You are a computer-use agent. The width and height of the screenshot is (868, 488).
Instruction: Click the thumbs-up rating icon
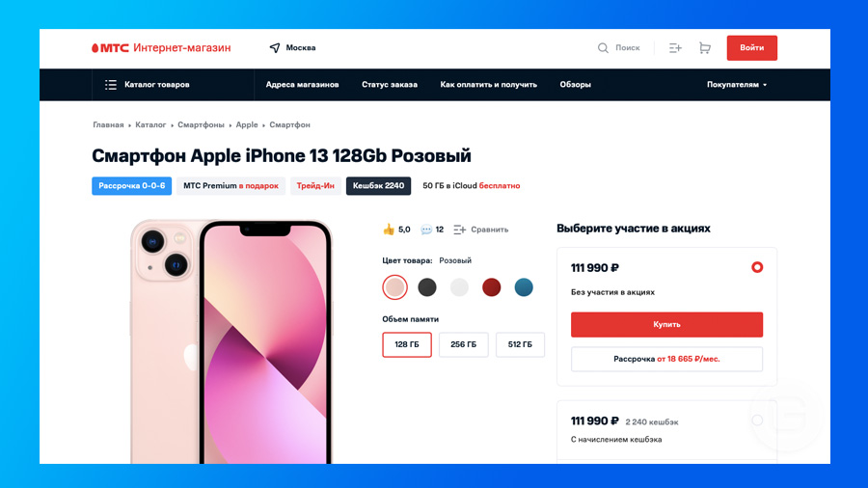point(389,230)
